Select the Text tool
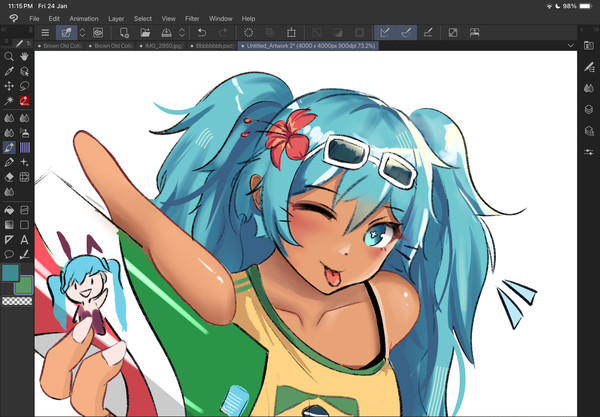This screenshot has width=600, height=417. click(x=24, y=239)
